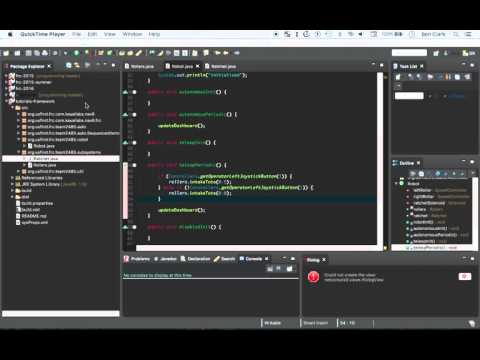Click the Open Console icon
480x360 pixels.
tap(289, 268)
